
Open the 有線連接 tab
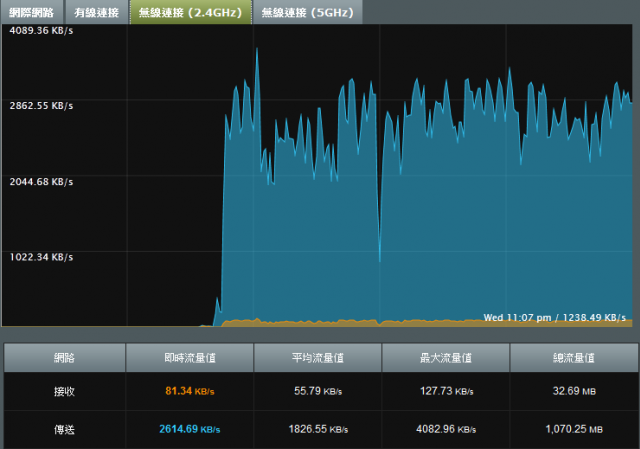coord(97,12)
